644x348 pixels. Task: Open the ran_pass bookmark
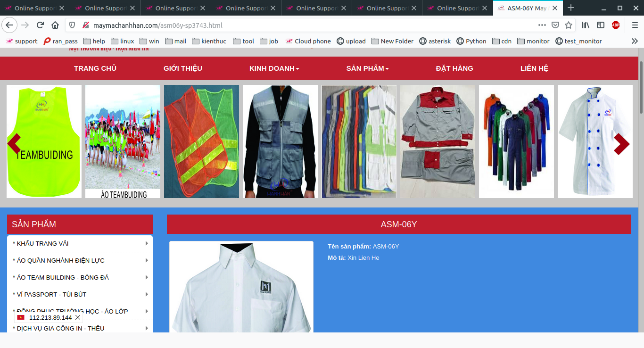tap(61, 41)
